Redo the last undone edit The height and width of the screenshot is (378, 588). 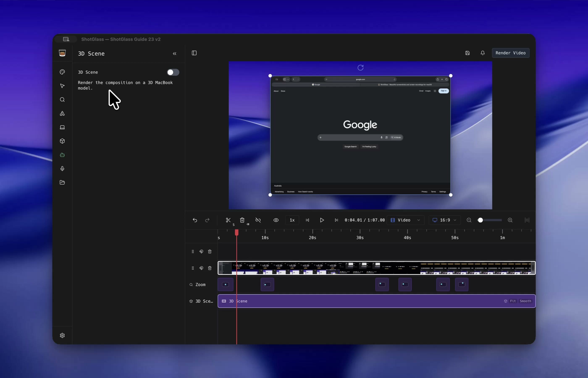(207, 220)
